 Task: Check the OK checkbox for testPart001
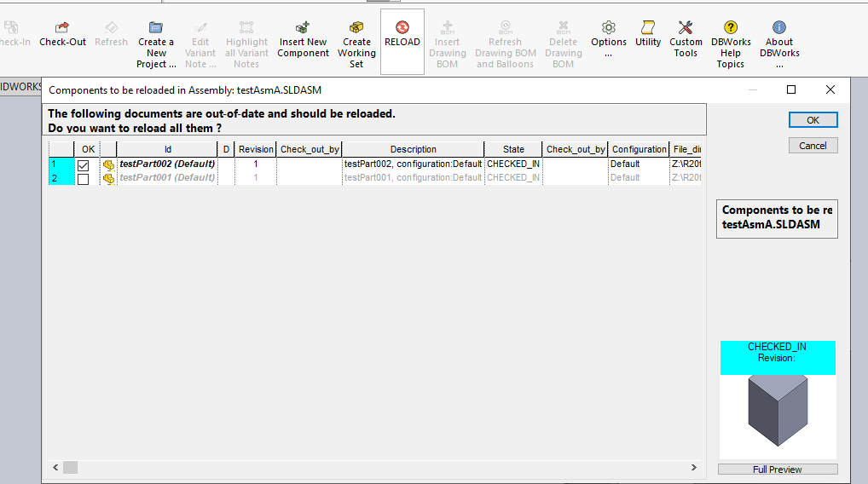pos(83,179)
